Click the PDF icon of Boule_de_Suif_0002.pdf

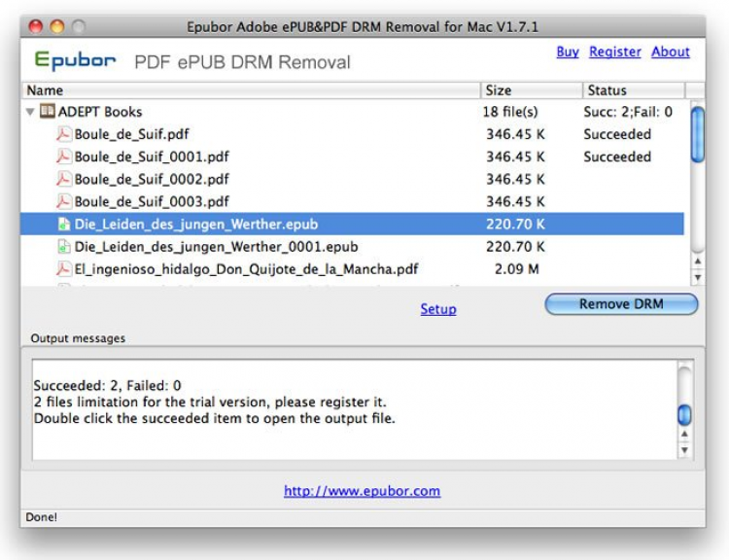64,179
